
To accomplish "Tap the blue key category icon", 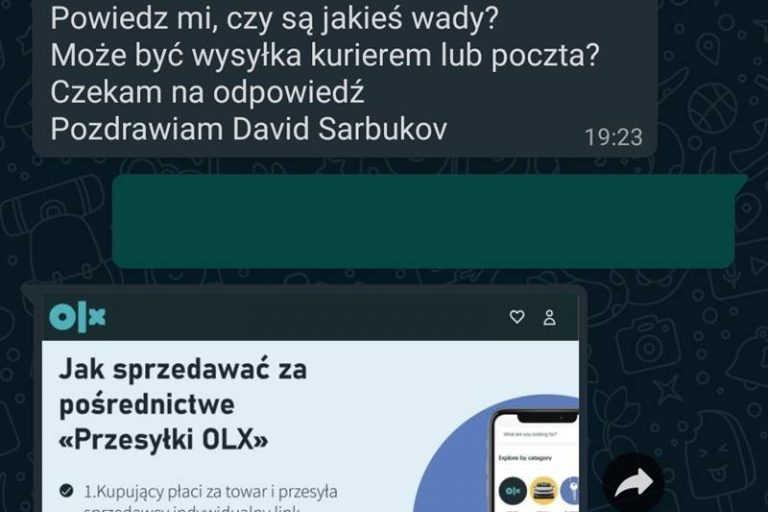I will (x=570, y=491).
